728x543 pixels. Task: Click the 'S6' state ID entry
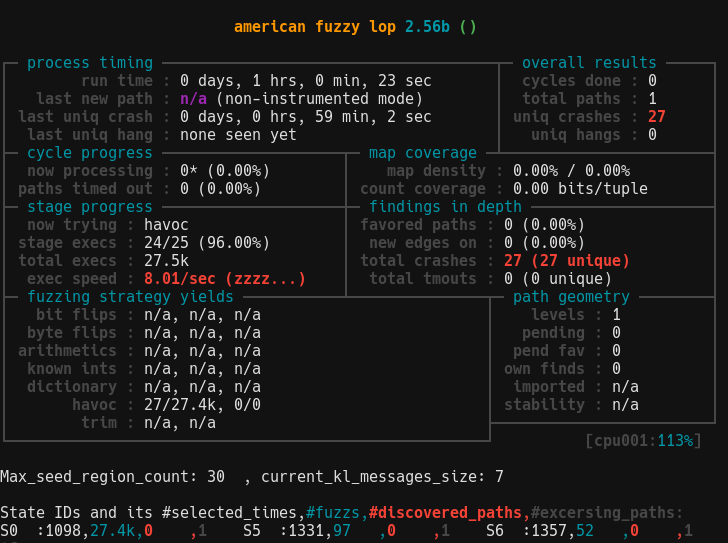[495, 530]
